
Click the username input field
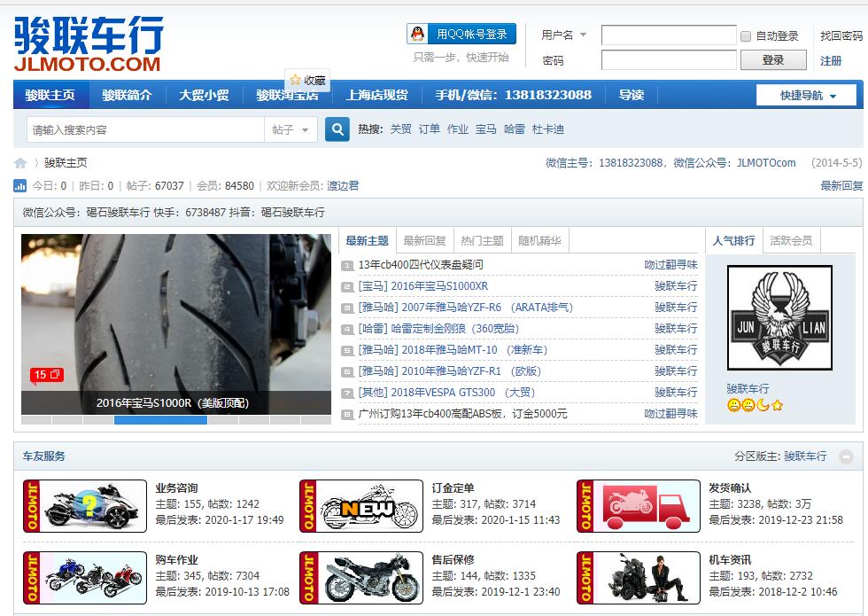point(669,35)
